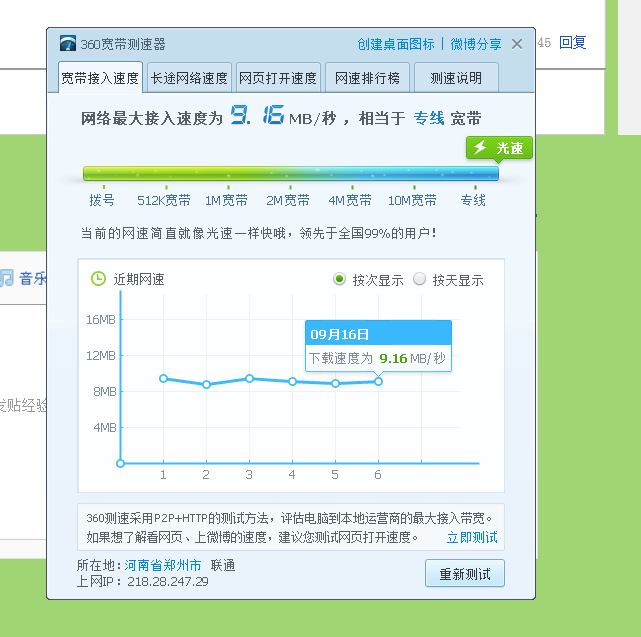This screenshot has height=637, width=641.
Task: Click the 微博分享 link
Action: [476, 44]
